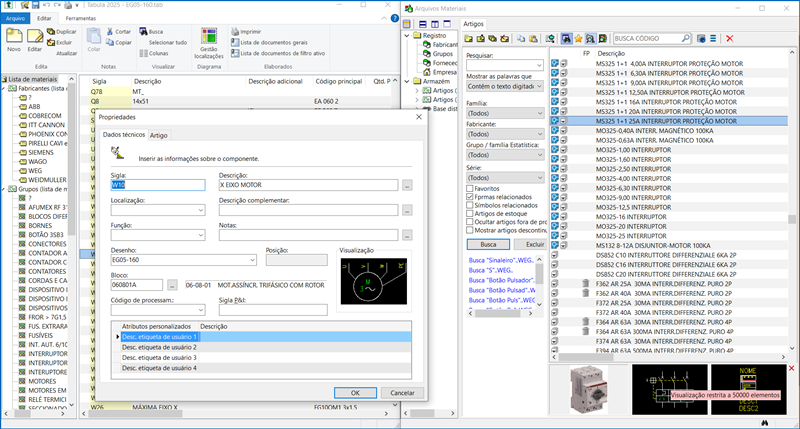Enable Artigos de estoque checkbox
800x429 pixels.
[470, 213]
